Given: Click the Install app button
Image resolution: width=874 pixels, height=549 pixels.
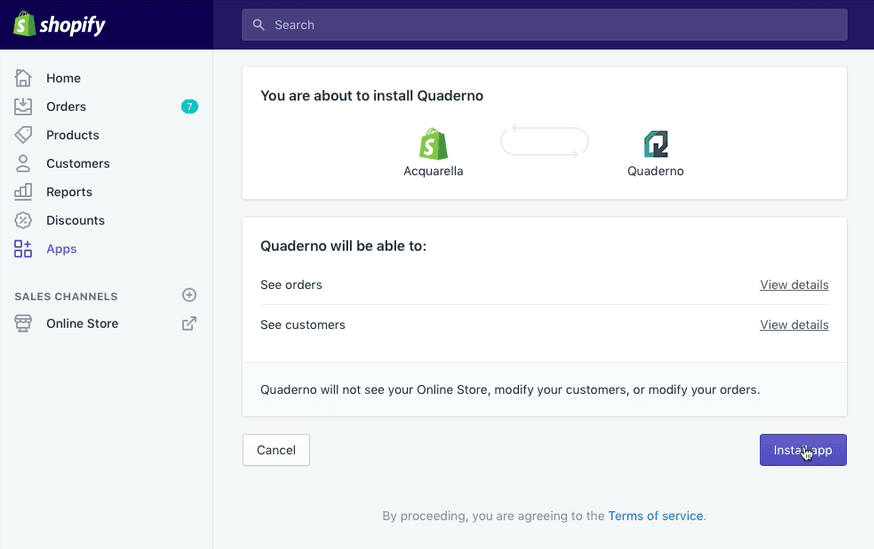Looking at the screenshot, I should pos(803,450).
